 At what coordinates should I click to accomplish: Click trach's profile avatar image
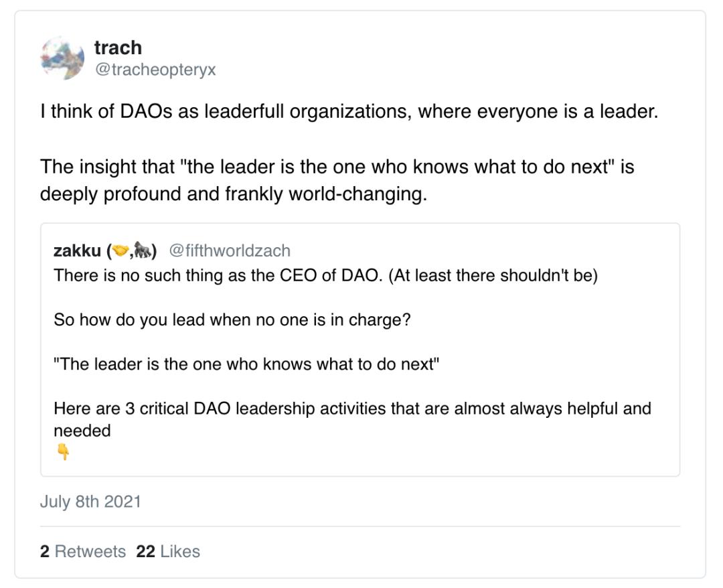pyautogui.click(x=62, y=58)
